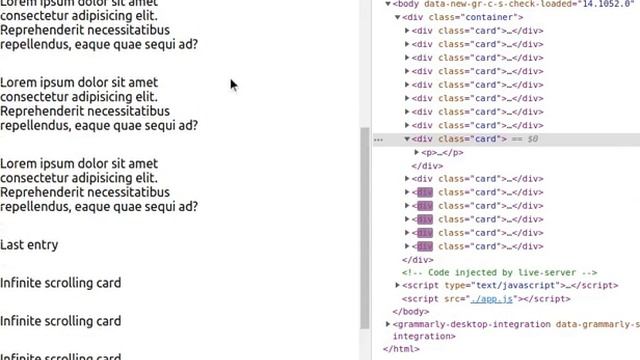Select the container's closing </div> above the comment
This screenshot has height=360, width=640.
(x=418, y=260)
